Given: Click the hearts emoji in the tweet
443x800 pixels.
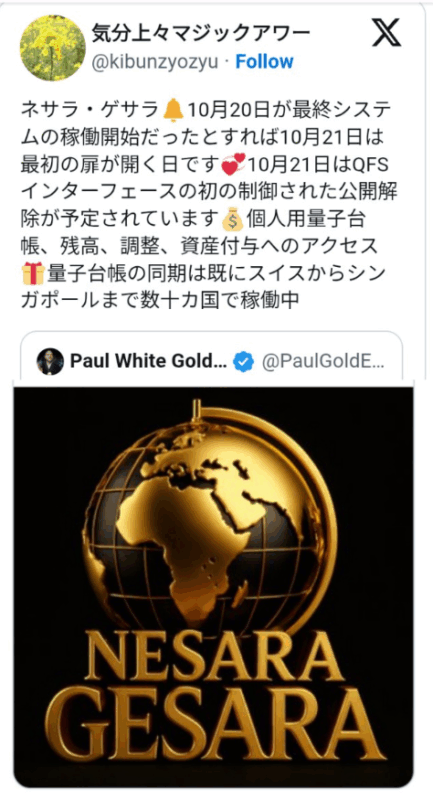Looking at the screenshot, I should click(x=233, y=165).
